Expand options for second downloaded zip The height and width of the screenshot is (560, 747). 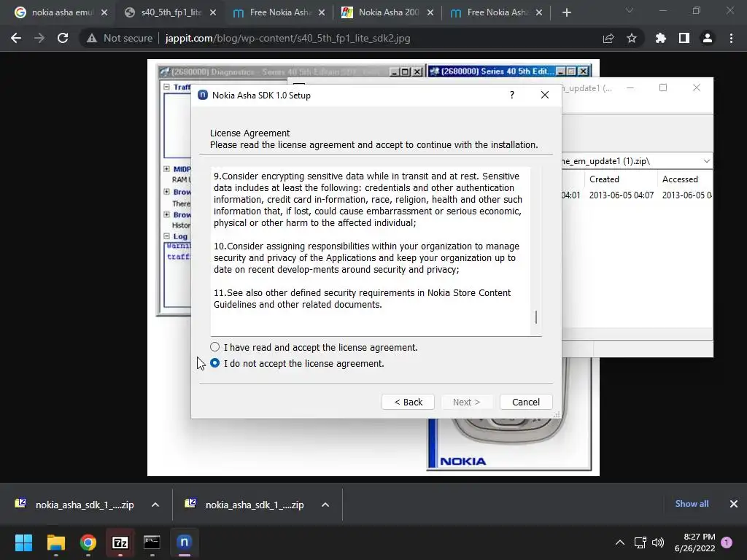point(325,505)
